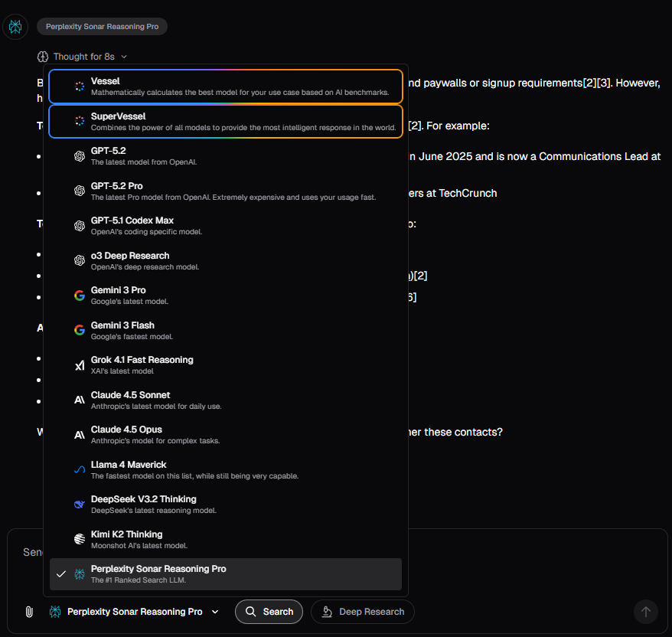The height and width of the screenshot is (637, 672).
Task: Choose DeepSeek V3.2 Thinking model
Action: (226, 505)
